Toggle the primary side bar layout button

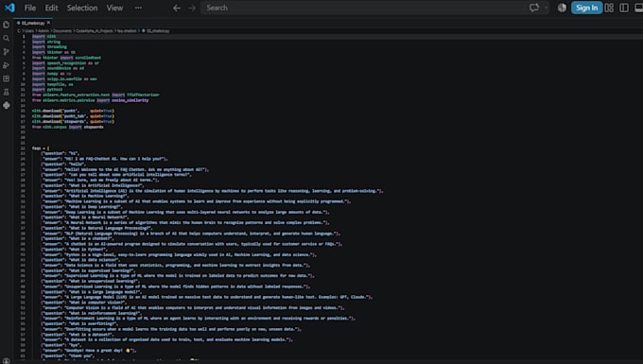pos(624,8)
